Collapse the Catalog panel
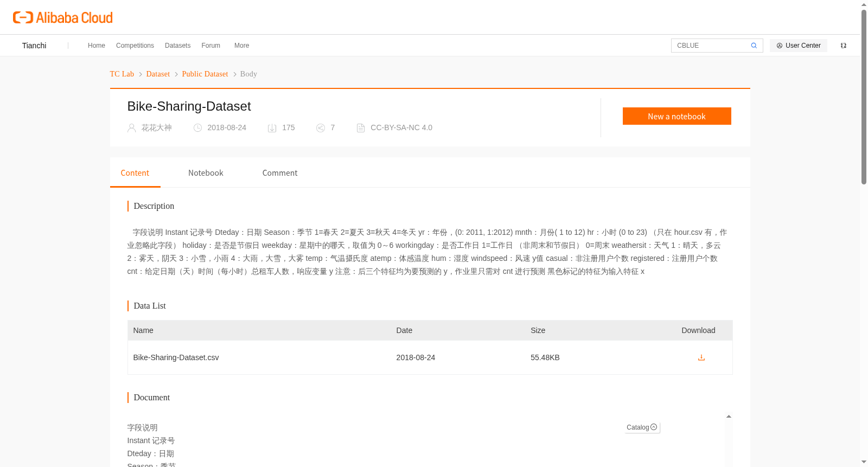 (642, 427)
